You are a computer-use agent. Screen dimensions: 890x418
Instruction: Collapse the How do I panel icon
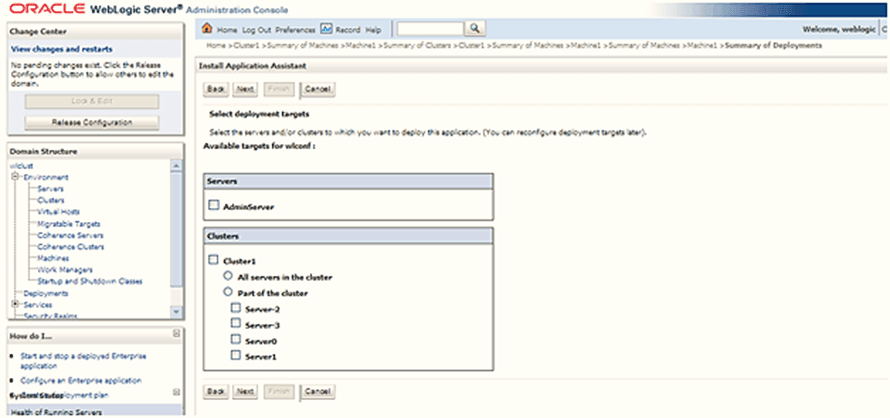[176, 333]
